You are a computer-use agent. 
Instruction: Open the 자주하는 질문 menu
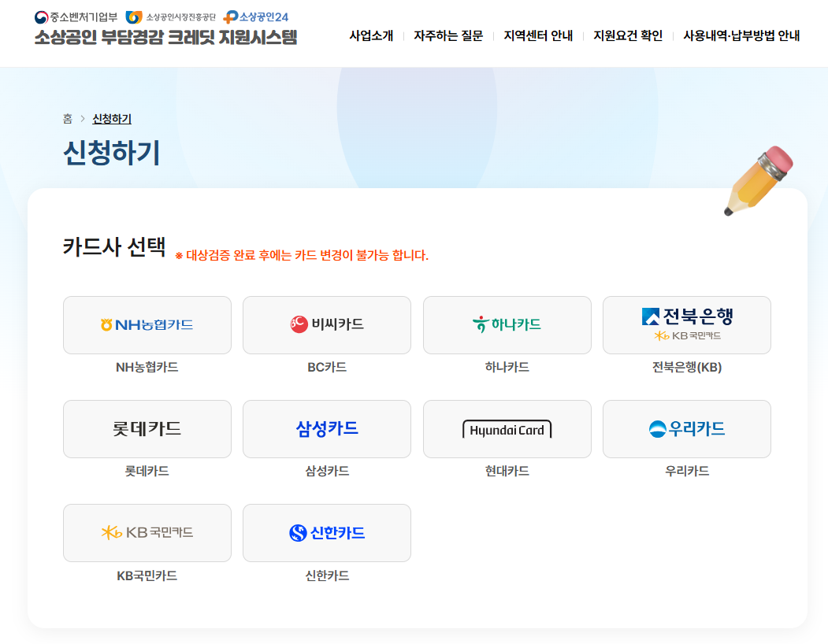[x=448, y=35]
